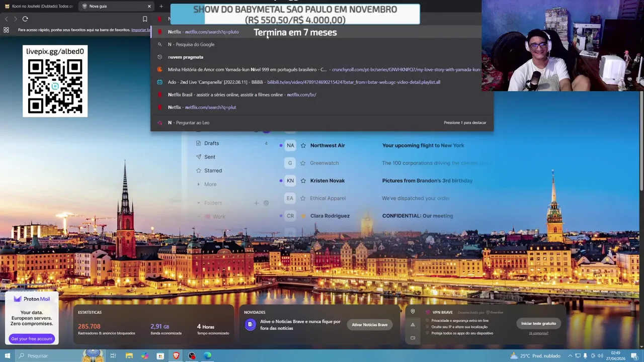Click Get your free account button
Screen dimensions: 644x362
click(x=32, y=339)
